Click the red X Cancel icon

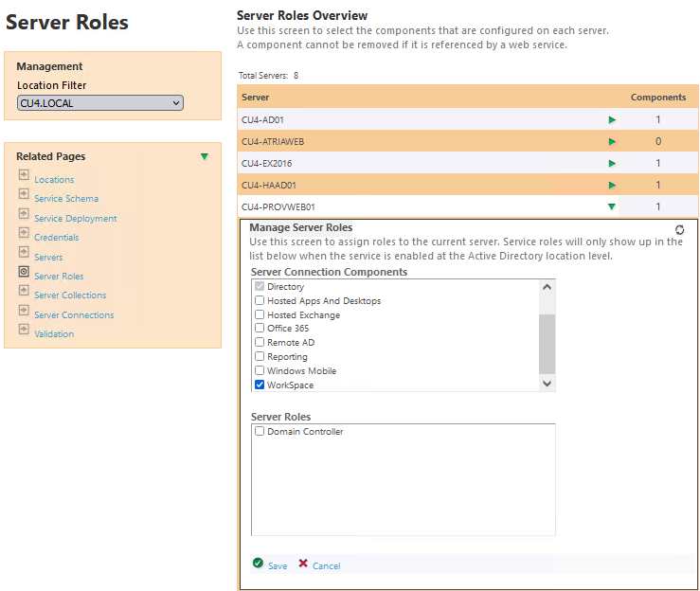(303, 564)
